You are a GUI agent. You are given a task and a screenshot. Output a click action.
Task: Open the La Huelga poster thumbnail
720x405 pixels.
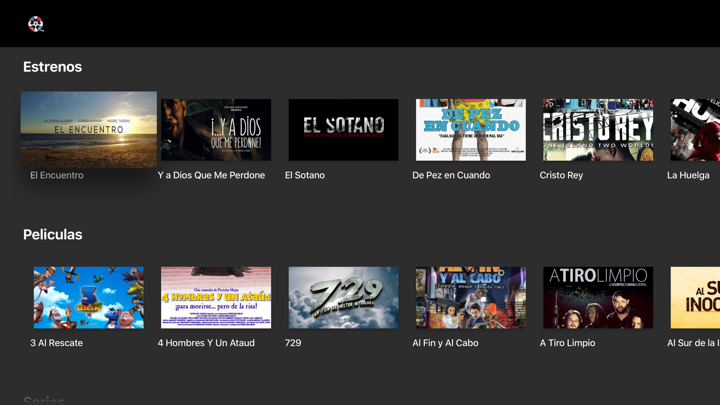click(695, 130)
